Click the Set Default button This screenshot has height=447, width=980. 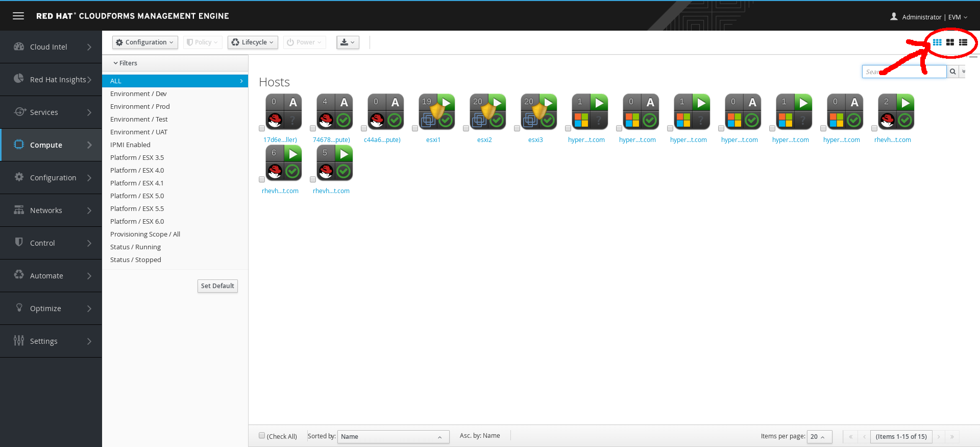pos(217,286)
